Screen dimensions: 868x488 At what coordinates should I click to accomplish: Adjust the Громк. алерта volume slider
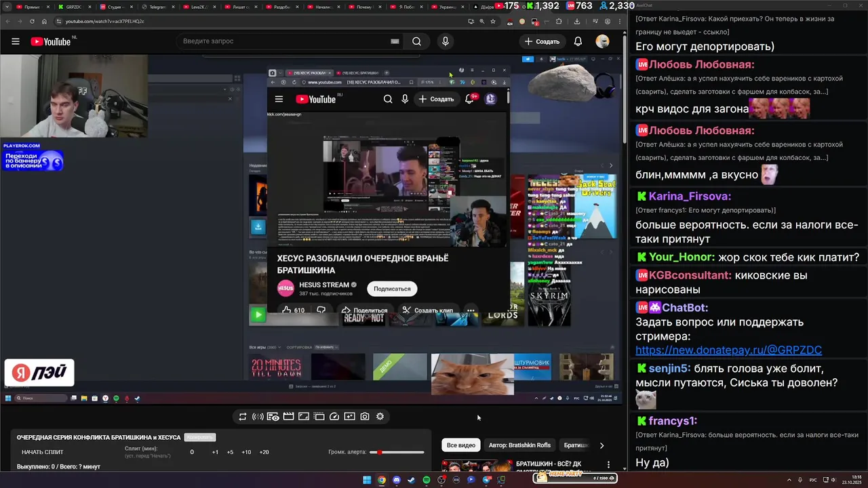click(x=397, y=452)
